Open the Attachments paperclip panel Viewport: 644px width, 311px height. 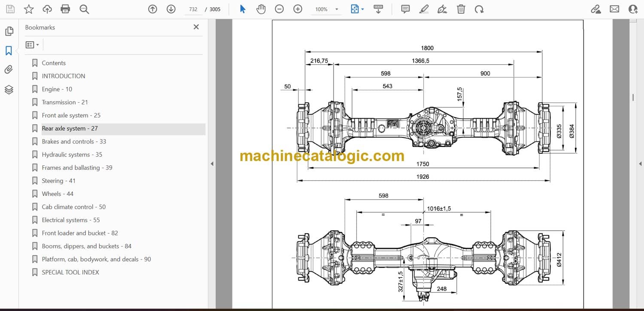click(x=9, y=70)
